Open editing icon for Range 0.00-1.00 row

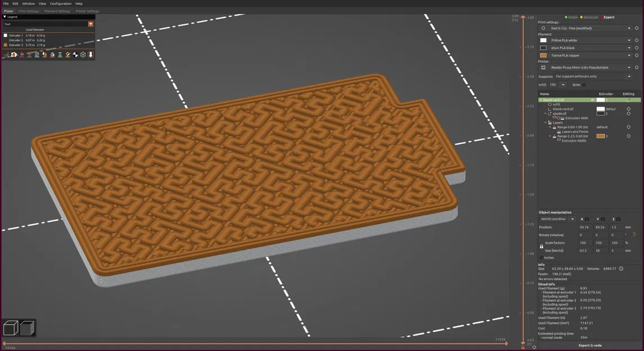[x=628, y=127]
